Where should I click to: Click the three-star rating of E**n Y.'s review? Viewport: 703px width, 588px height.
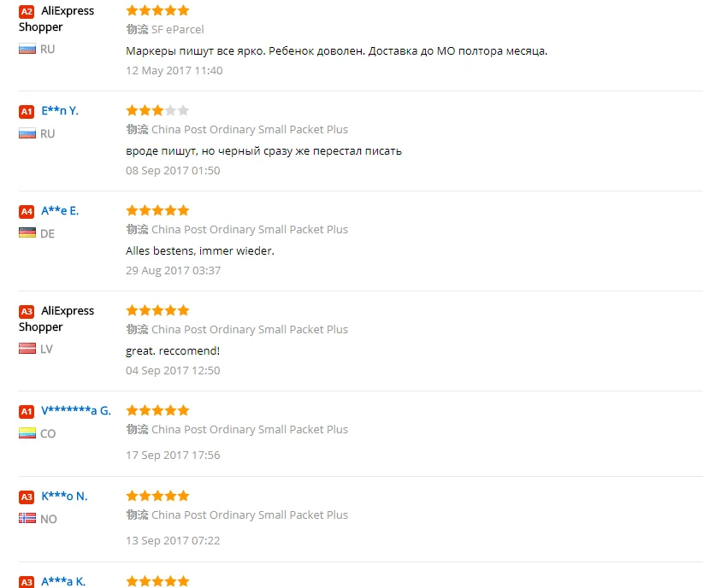coord(157,110)
